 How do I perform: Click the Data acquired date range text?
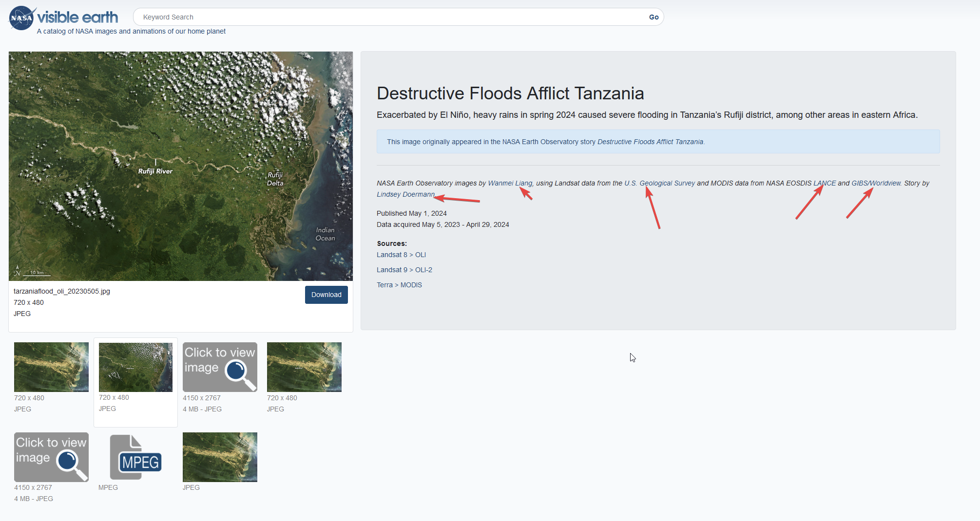tap(443, 224)
